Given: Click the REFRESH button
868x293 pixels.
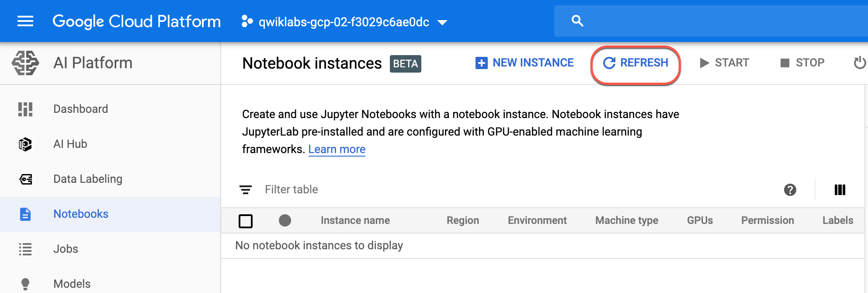Looking at the screenshot, I should (635, 63).
